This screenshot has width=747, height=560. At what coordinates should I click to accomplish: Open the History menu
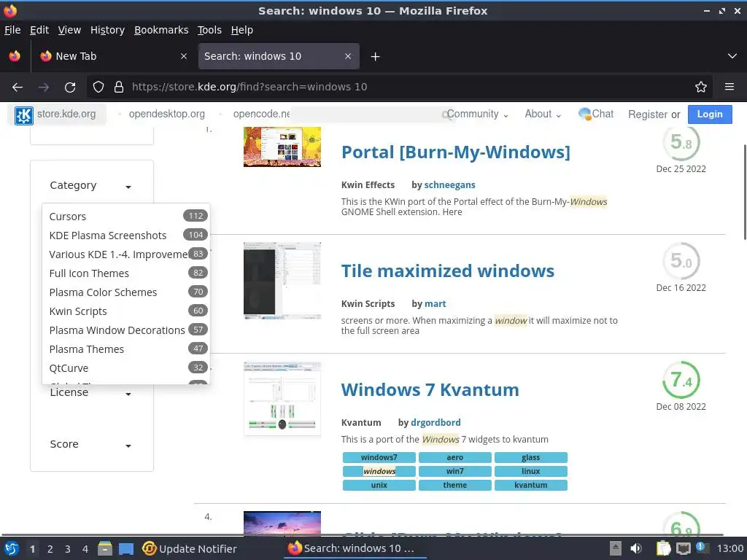pyautogui.click(x=108, y=30)
